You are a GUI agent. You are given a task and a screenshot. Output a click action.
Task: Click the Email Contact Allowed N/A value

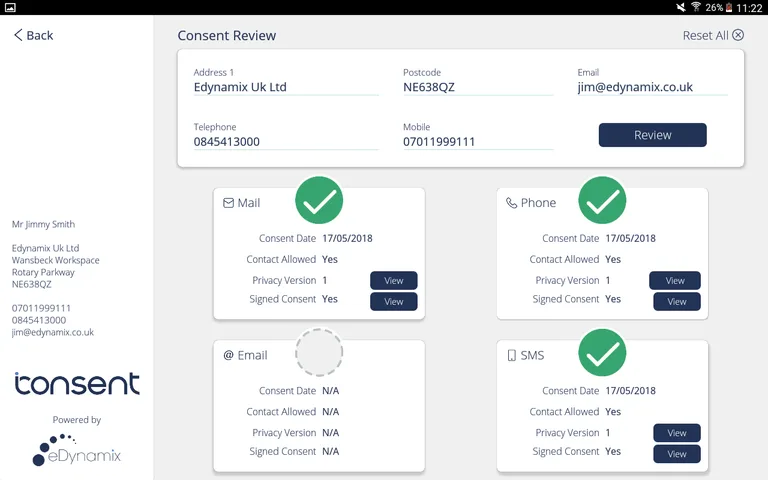[331, 412]
